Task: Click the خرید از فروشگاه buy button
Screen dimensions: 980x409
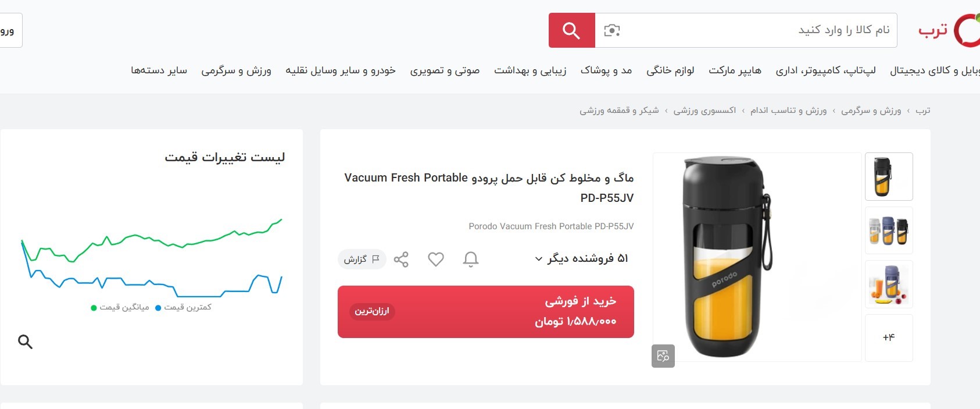Action: (x=485, y=311)
